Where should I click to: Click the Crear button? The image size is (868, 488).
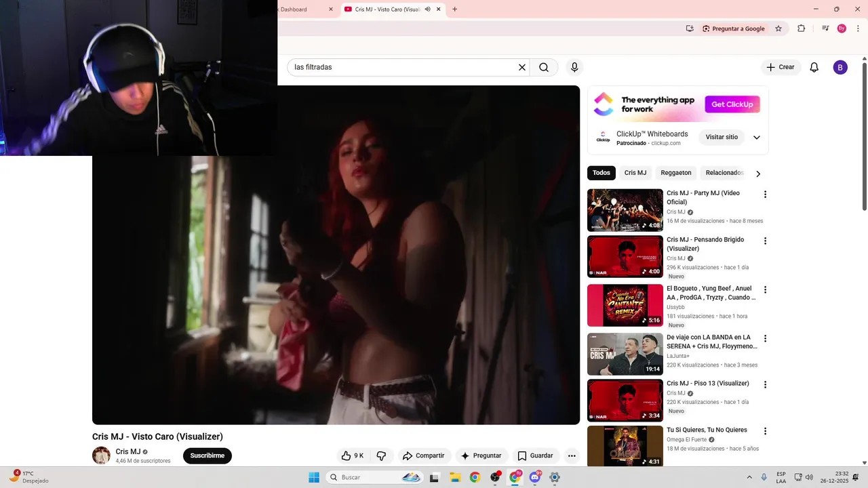(780, 67)
